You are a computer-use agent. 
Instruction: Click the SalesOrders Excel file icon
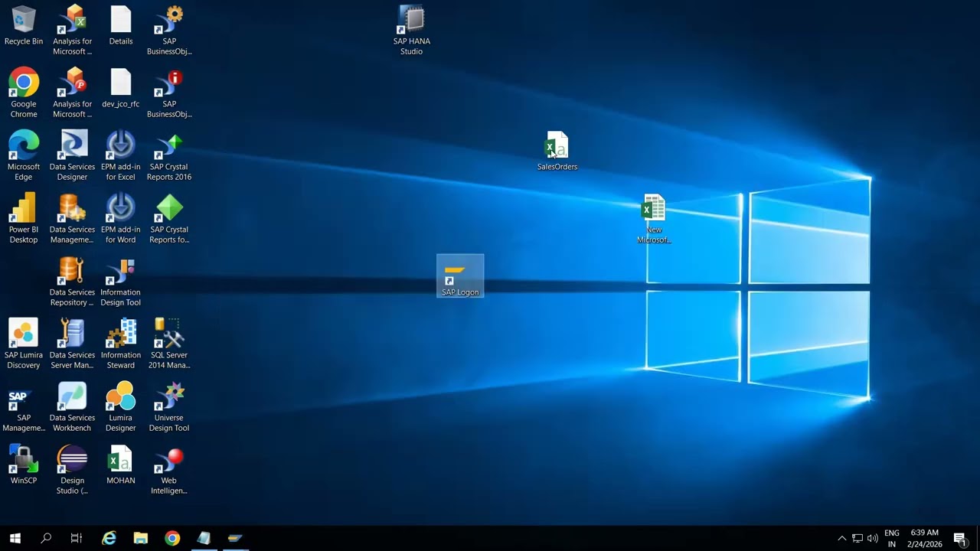point(557,152)
